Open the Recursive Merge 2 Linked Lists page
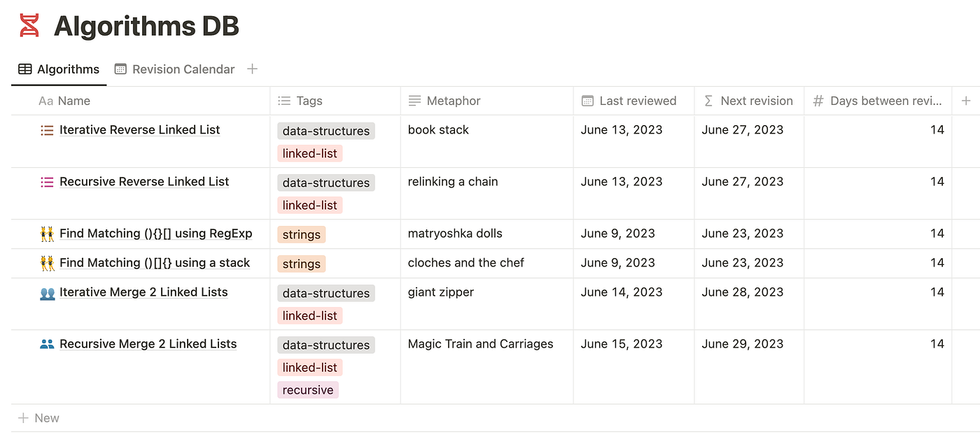This screenshot has height=437, width=980. click(x=148, y=344)
